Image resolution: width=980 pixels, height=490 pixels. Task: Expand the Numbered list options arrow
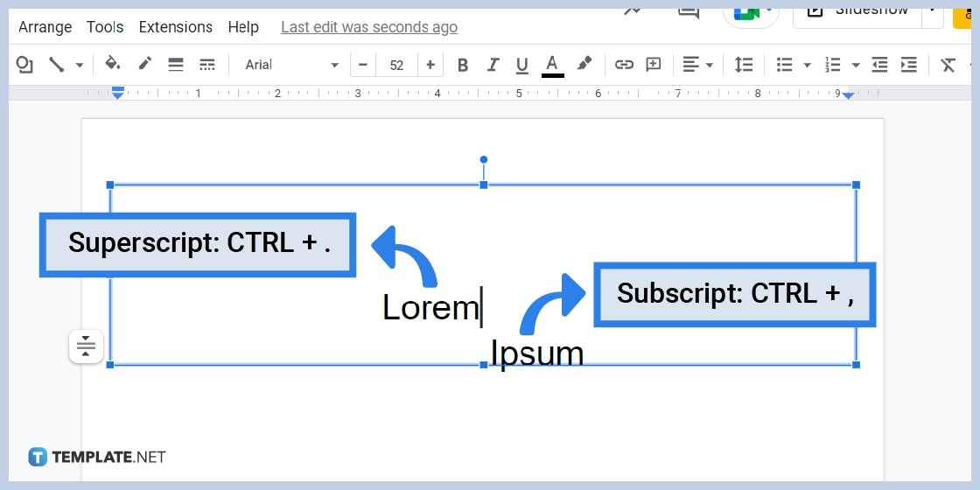point(856,65)
